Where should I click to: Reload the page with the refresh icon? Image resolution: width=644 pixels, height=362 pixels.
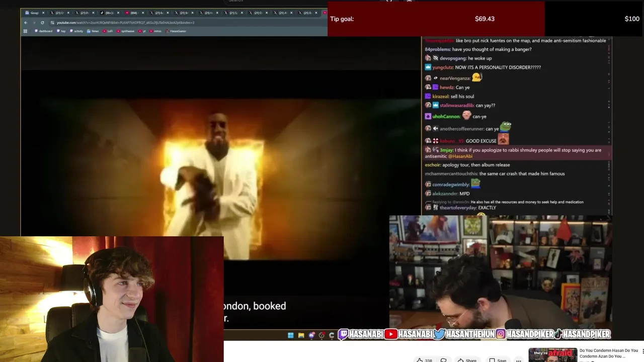click(x=42, y=23)
